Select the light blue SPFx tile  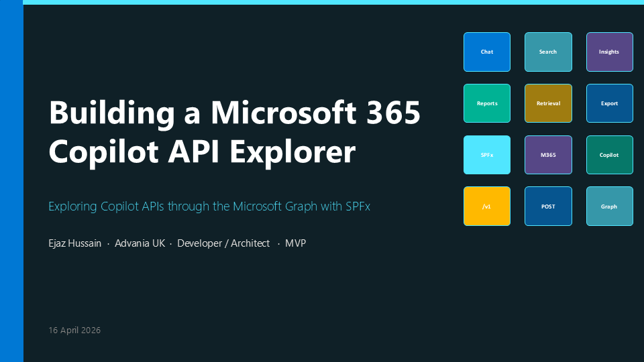487,155
